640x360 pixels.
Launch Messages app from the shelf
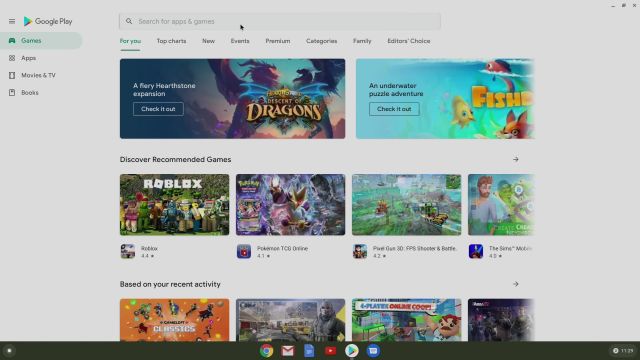coord(373,351)
